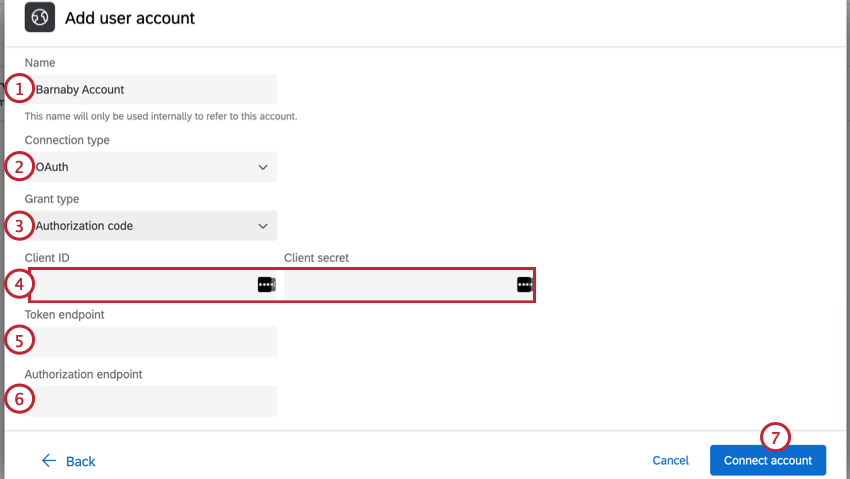Click the Cancel link
This screenshot has width=850, height=479.
pos(670,461)
